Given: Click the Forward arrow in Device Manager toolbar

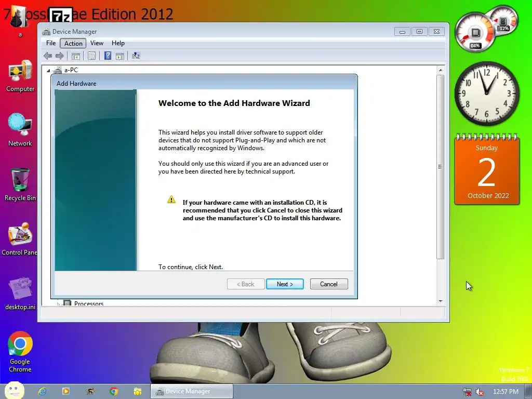Looking at the screenshot, I should click(x=60, y=56).
